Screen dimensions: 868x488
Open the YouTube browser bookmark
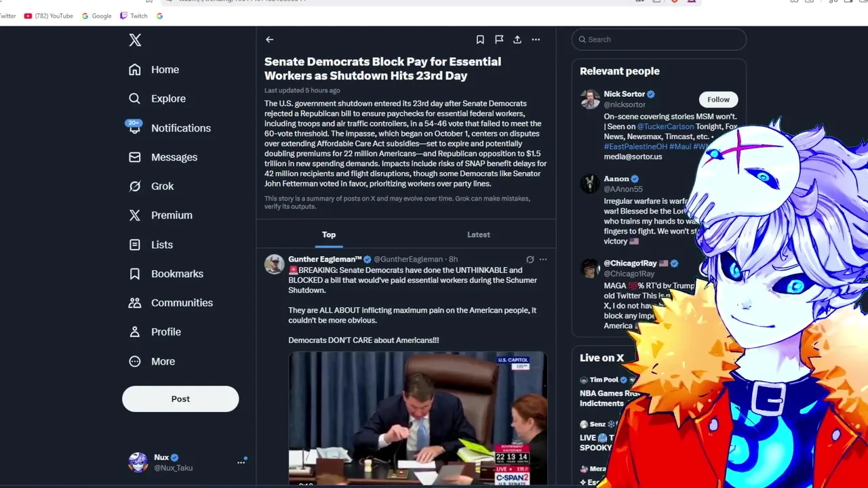48,16
